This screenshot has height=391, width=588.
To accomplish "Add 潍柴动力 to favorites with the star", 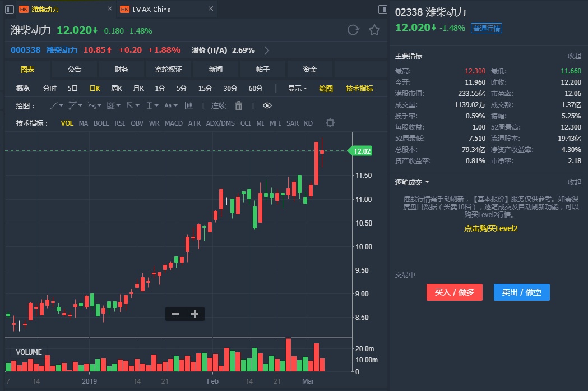I will (374, 30).
